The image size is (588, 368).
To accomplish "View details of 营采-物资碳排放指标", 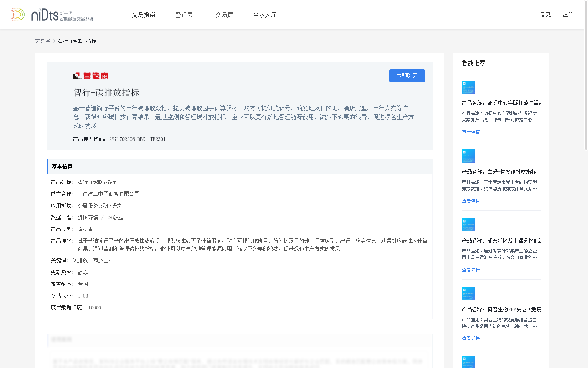I will tap(471, 201).
